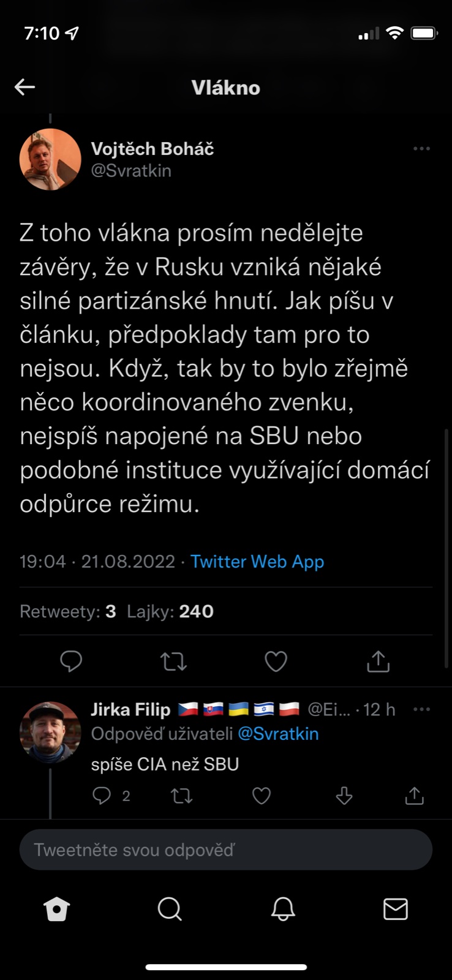Open Vojtěch Boháč's profile picture

point(51,159)
